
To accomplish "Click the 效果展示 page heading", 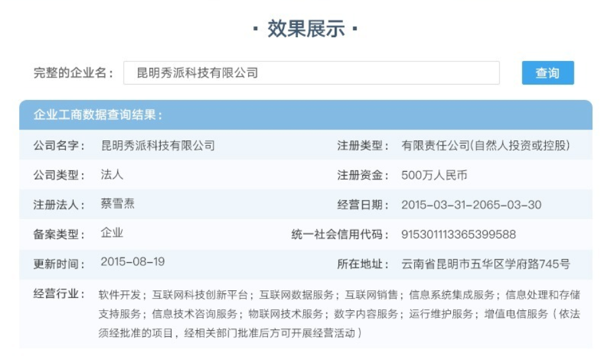I will [305, 29].
